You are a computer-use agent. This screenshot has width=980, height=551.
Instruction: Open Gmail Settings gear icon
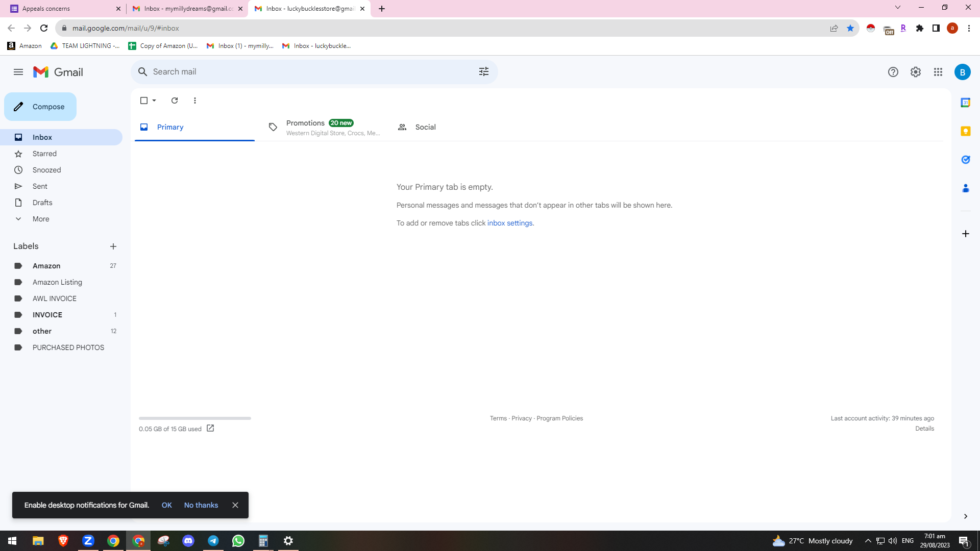pyautogui.click(x=916, y=72)
